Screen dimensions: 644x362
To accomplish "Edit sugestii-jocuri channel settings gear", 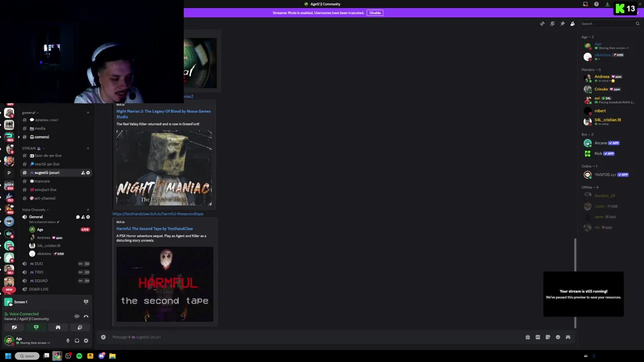I will [88, 172].
